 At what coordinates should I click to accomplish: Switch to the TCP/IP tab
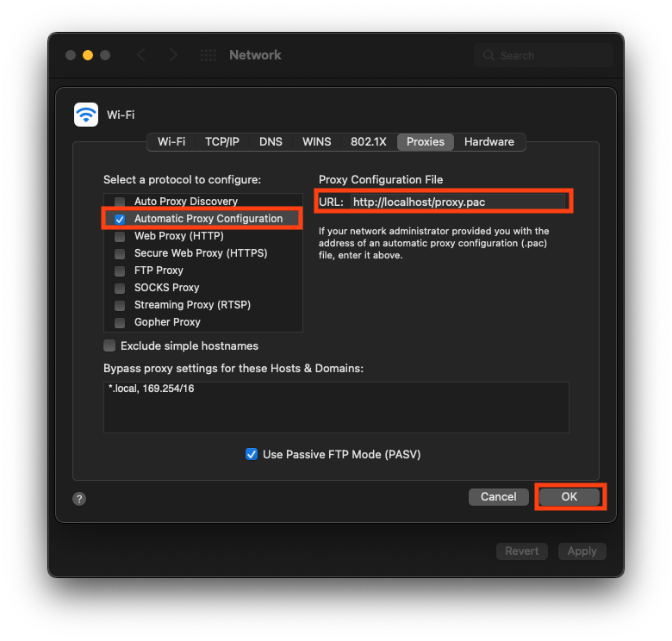221,142
